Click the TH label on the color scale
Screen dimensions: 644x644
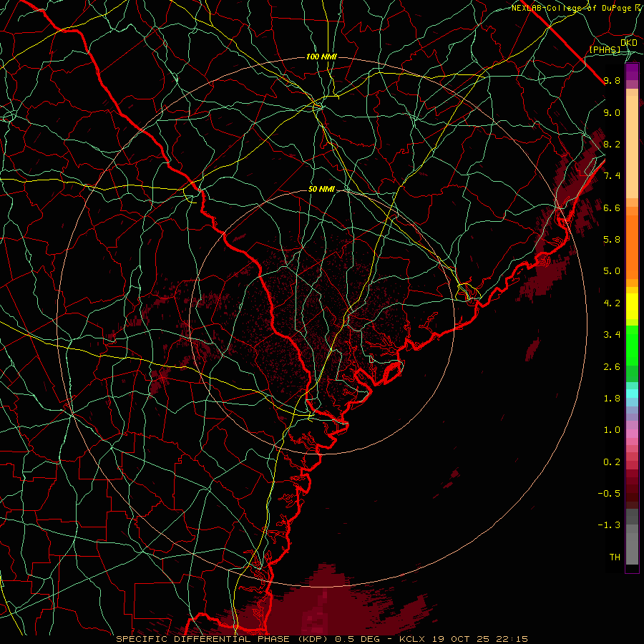[615, 557]
